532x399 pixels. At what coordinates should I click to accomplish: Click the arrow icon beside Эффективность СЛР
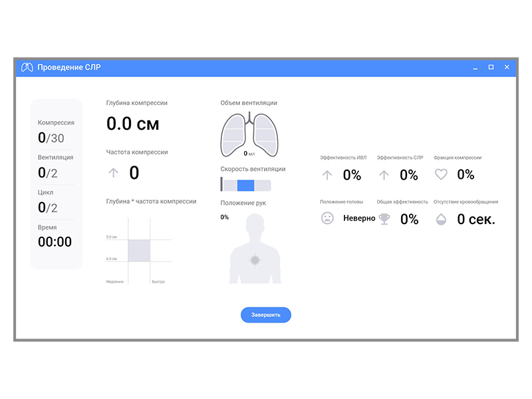coord(384,175)
